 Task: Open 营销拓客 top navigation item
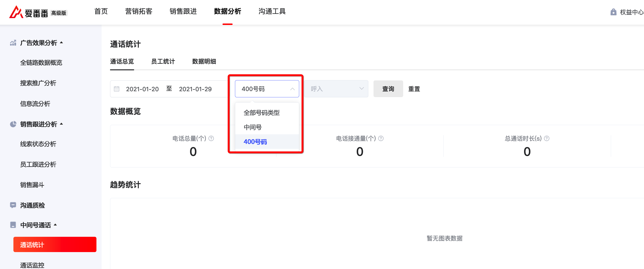pyautogui.click(x=139, y=12)
